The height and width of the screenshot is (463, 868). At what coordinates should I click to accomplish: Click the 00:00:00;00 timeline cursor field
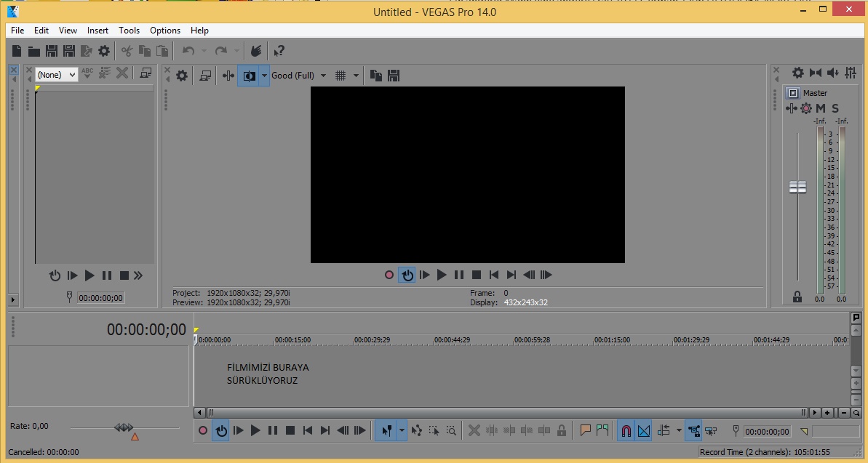coord(768,432)
